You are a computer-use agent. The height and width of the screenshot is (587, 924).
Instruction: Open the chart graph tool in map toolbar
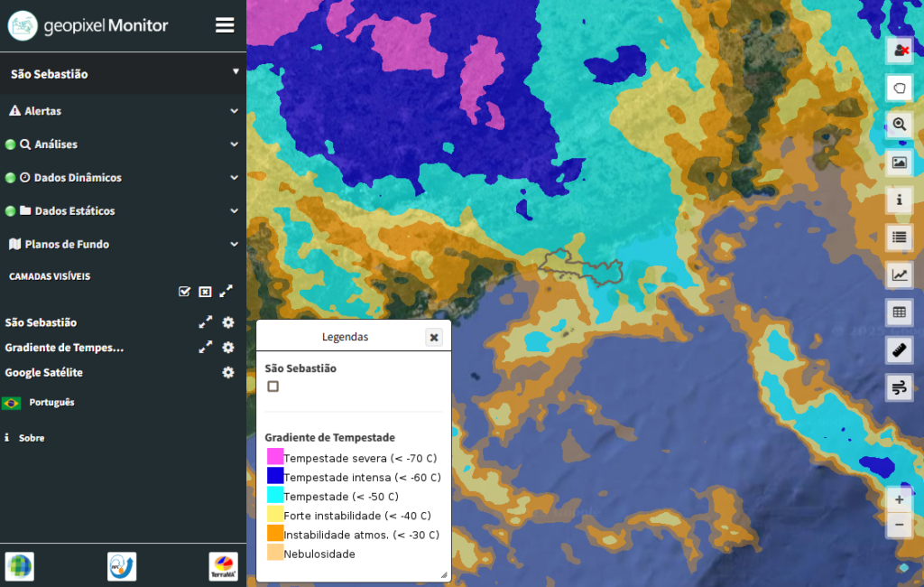tap(899, 275)
